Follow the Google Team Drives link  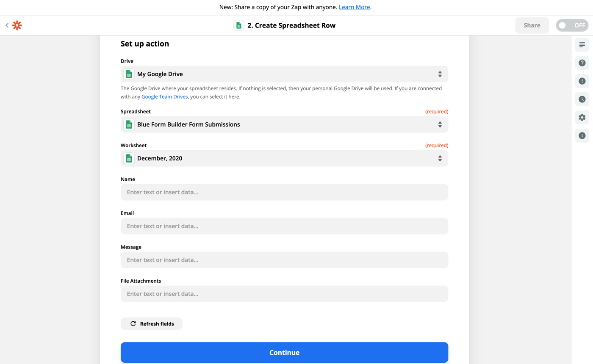(x=165, y=97)
